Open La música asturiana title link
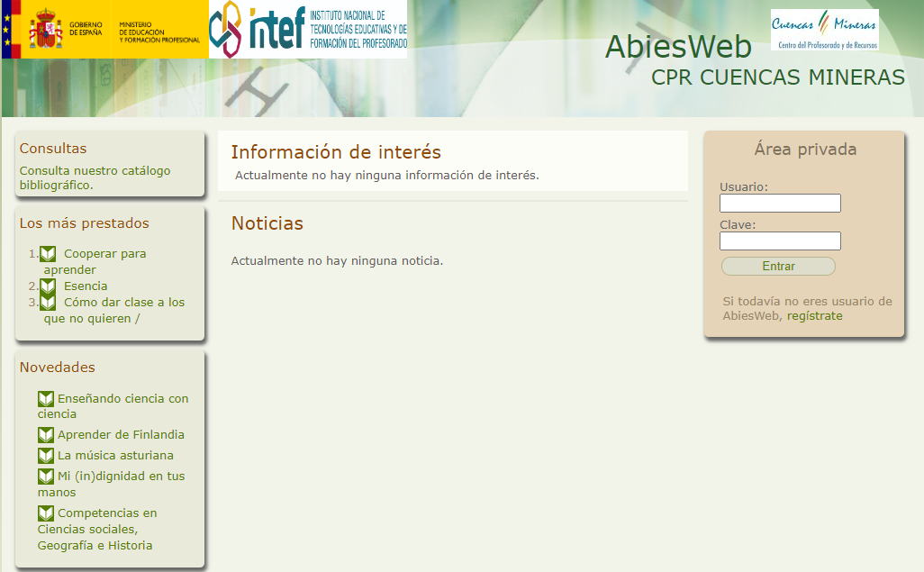This screenshot has height=572, width=924. pyautogui.click(x=115, y=456)
